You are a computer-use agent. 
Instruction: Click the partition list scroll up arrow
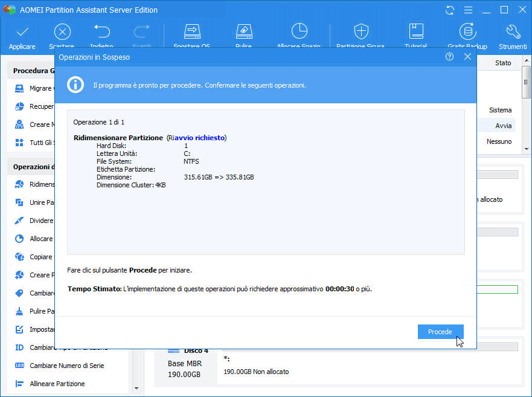(526, 61)
